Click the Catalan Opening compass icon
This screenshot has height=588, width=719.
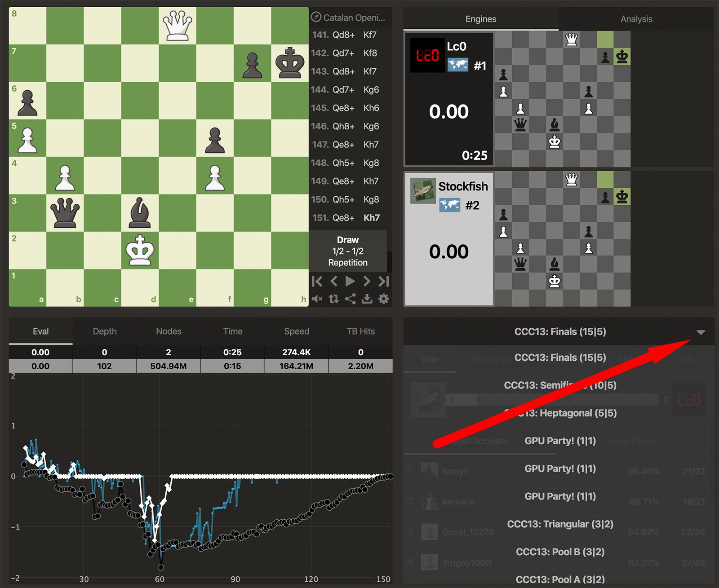(316, 17)
